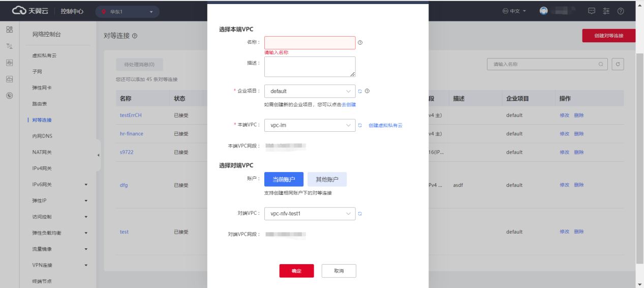This screenshot has width=644, height=288.
Task: Click the scroll down arrow of the page scrollbar
Action: click(639, 284)
